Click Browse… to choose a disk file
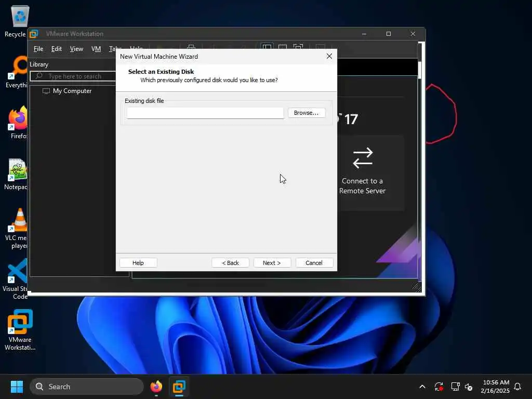The height and width of the screenshot is (399, 532). (306, 113)
